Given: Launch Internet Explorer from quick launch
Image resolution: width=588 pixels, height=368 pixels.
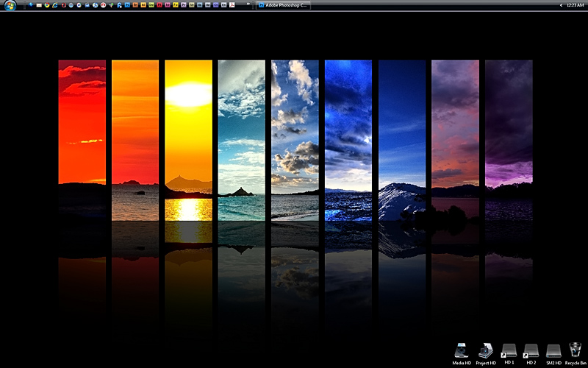Looking at the screenshot, I should (55, 5).
